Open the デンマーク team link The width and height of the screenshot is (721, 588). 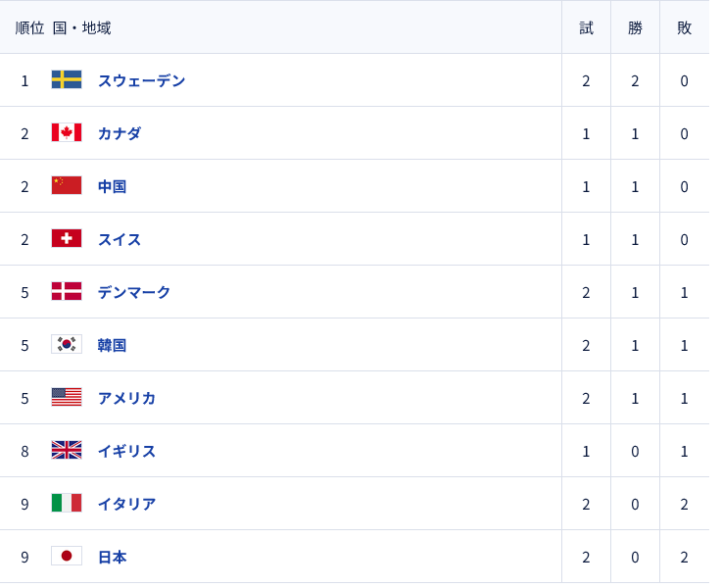(x=134, y=292)
